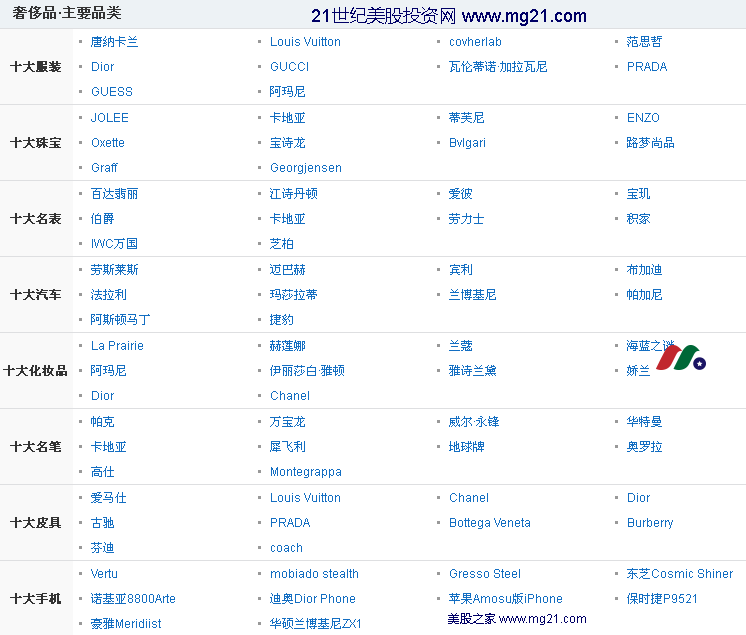Click 阿玛尼 in the 十大服装 row

[287, 91]
